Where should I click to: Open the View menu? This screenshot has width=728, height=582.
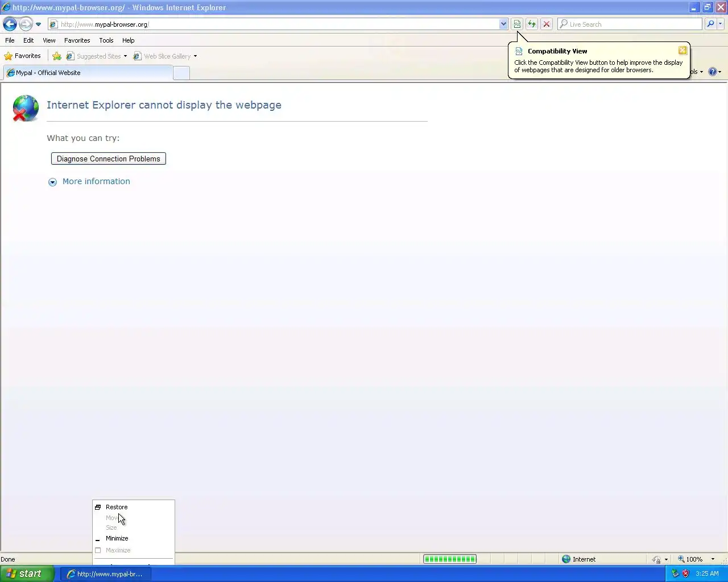(49, 40)
